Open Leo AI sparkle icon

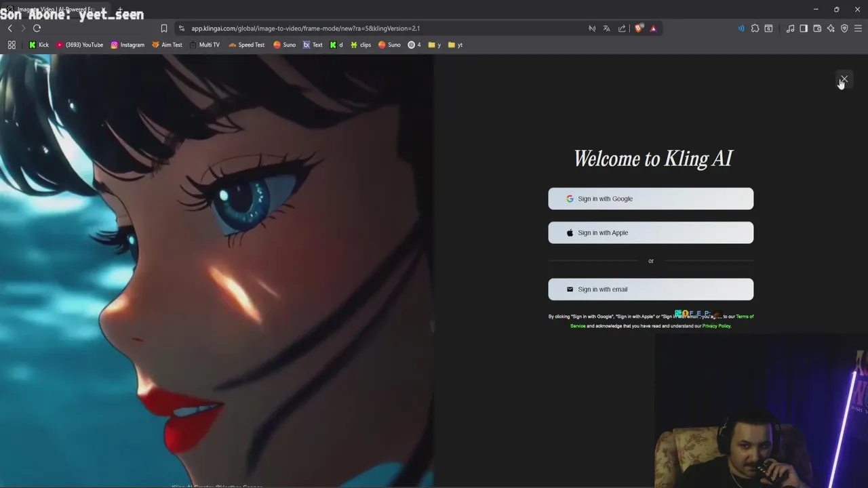[831, 28]
